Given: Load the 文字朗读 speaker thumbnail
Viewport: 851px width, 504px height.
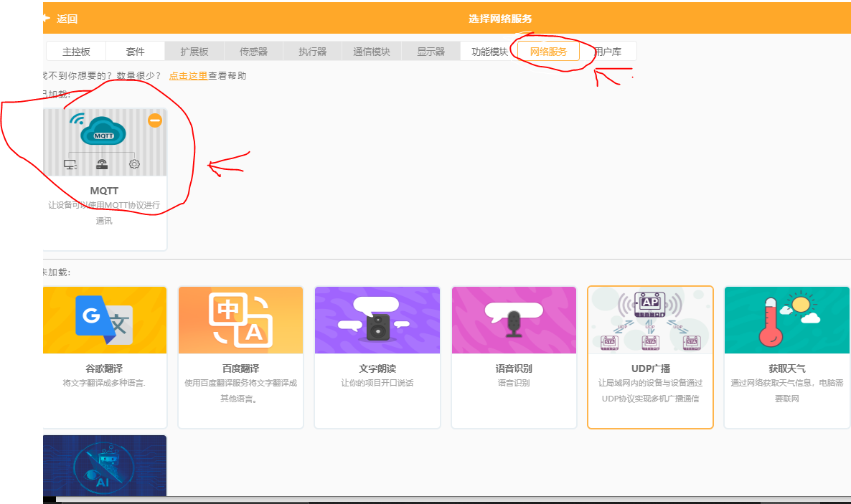Looking at the screenshot, I should tap(377, 320).
